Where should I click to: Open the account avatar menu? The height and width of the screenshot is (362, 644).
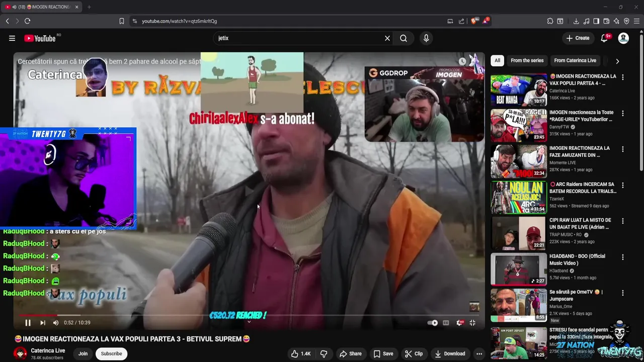pyautogui.click(x=623, y=38)
